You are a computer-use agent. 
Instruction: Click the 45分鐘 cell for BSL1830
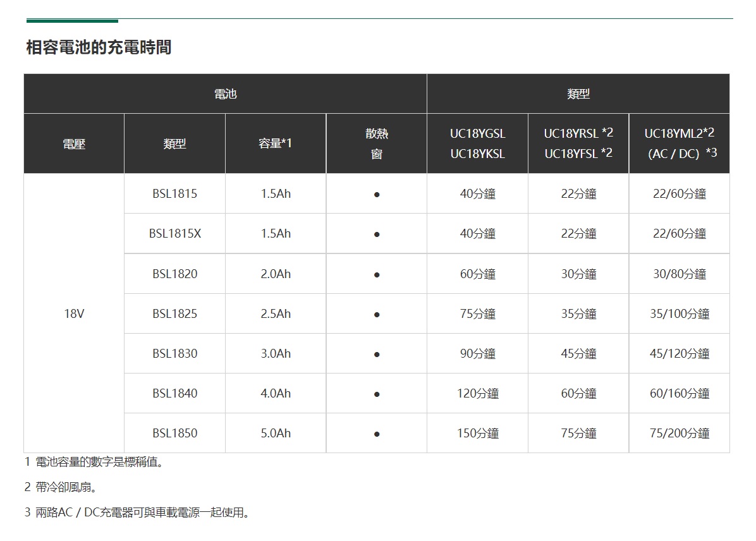click(x=578, y=354)
